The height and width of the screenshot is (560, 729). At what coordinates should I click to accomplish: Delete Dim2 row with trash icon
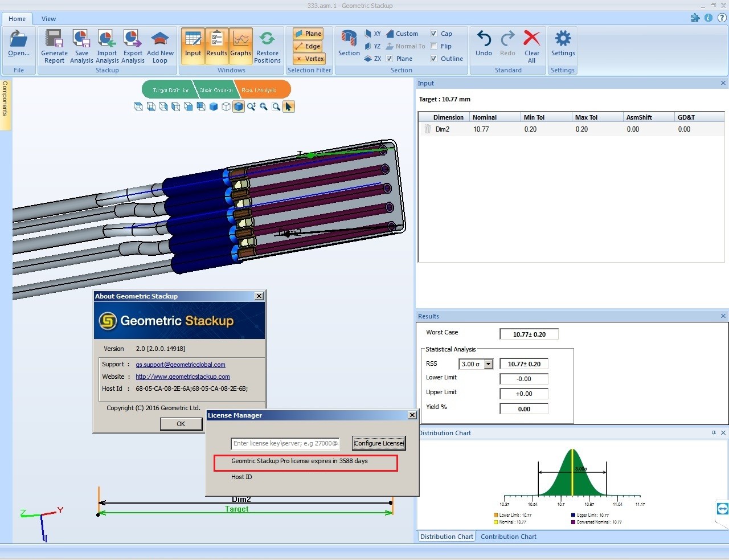coord(428,129)
